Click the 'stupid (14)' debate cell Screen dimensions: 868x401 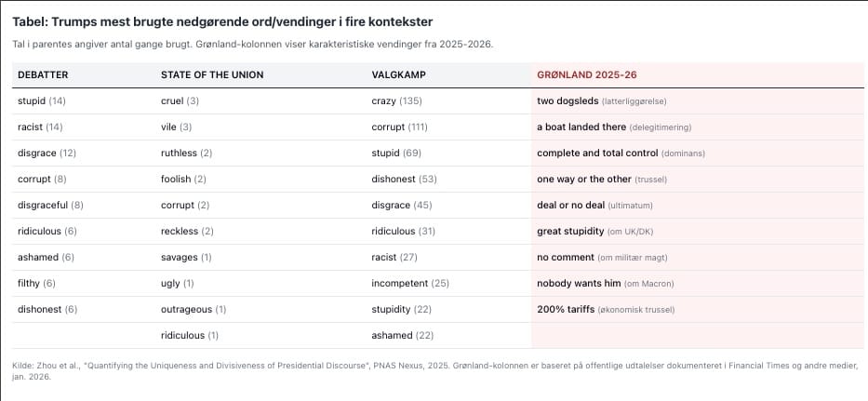[42, 100]
